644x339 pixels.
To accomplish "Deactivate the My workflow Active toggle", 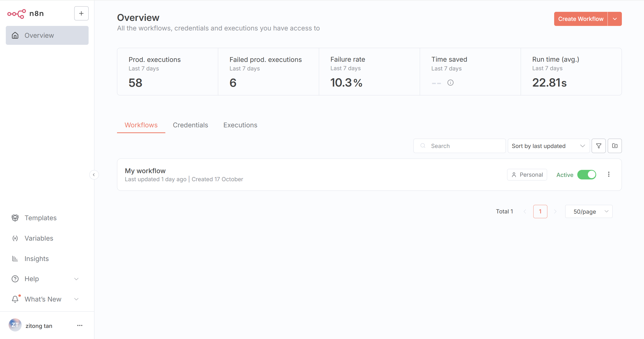I will [x=587, y=175].
